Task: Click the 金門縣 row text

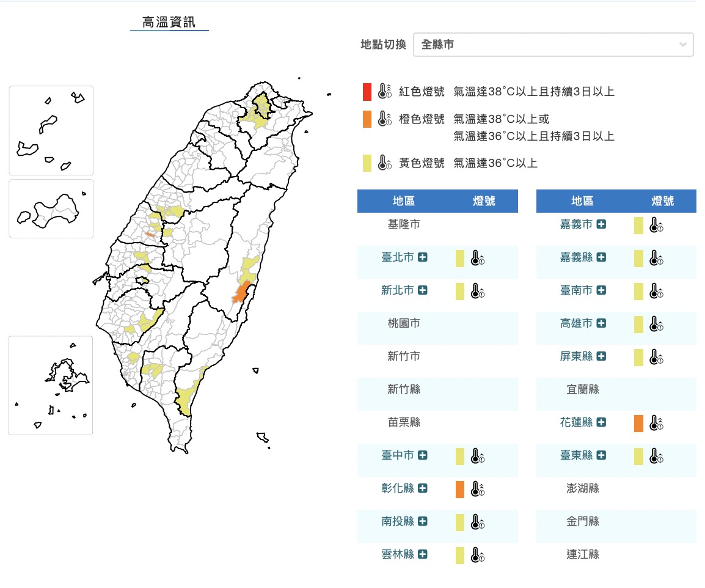Action: (583, 521)
